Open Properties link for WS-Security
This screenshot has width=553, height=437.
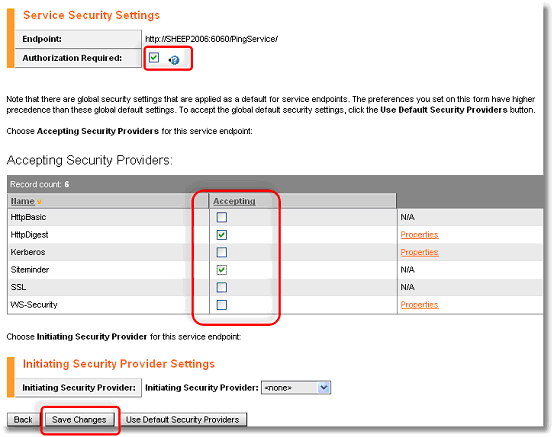click(x=419, y=305)
